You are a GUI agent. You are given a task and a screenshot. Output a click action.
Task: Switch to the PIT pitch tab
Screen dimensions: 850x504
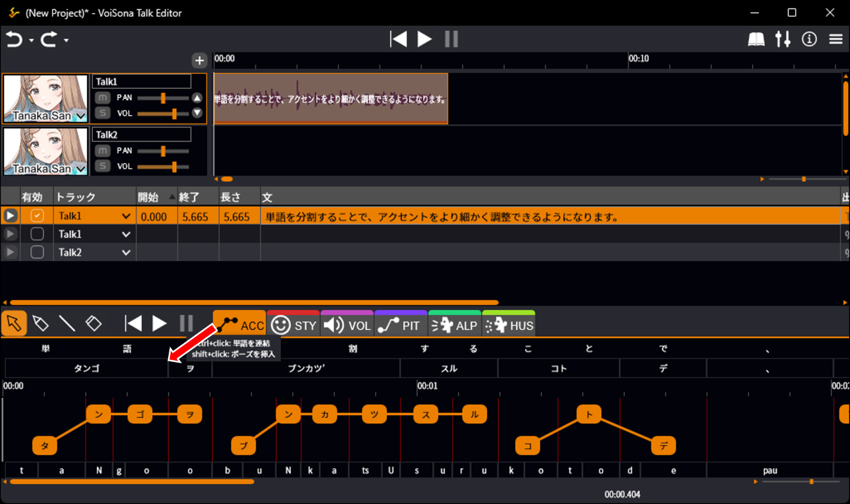400,325
